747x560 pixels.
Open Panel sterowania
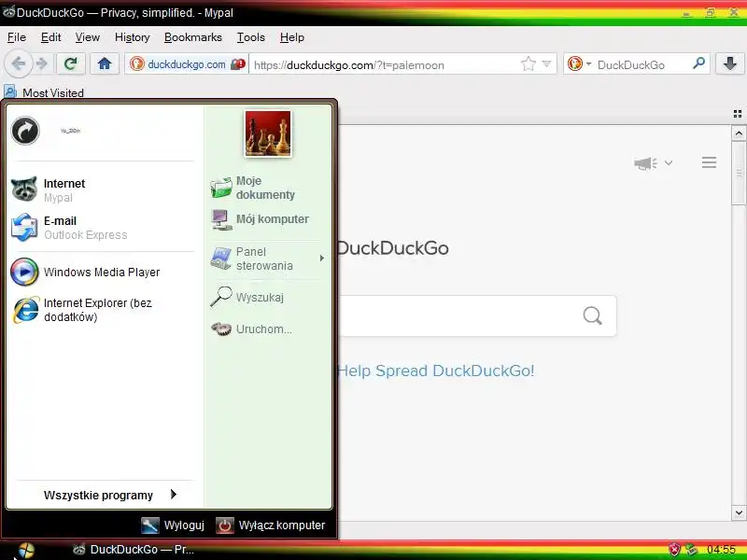click(268, 259)
